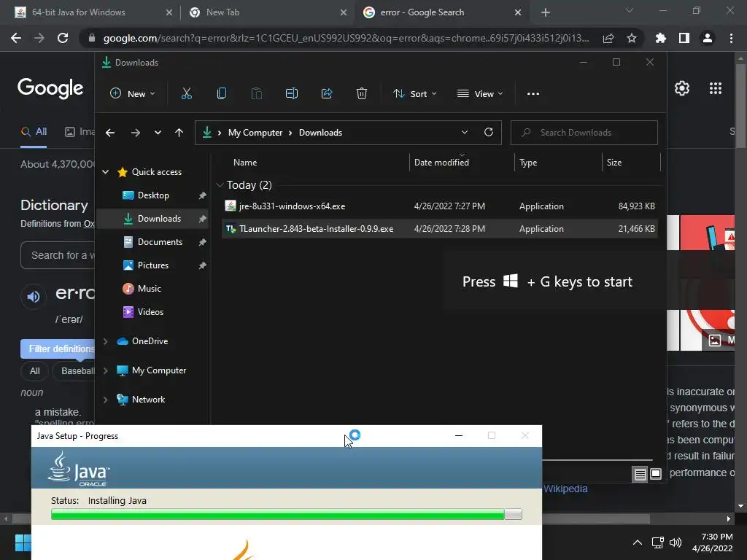Select jre-8u331-windows-x64.exe file
This screenshot has height=560, width=747.
440,206
